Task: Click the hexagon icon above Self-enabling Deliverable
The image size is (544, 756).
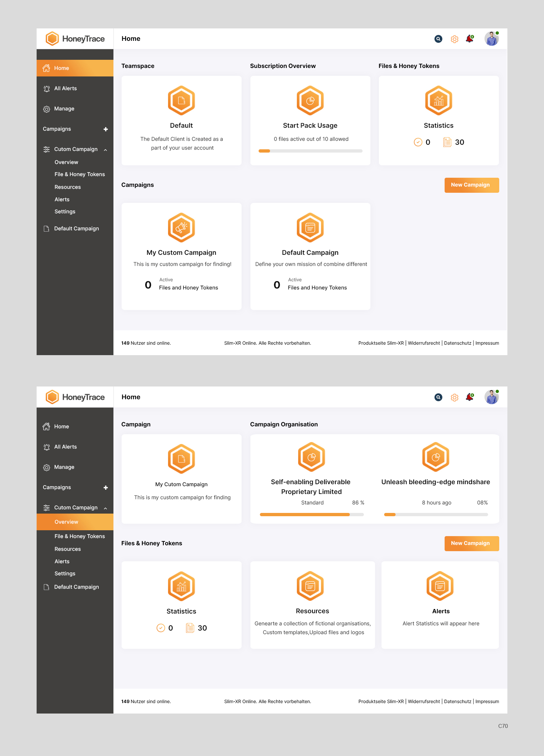Action: point(311,457)
